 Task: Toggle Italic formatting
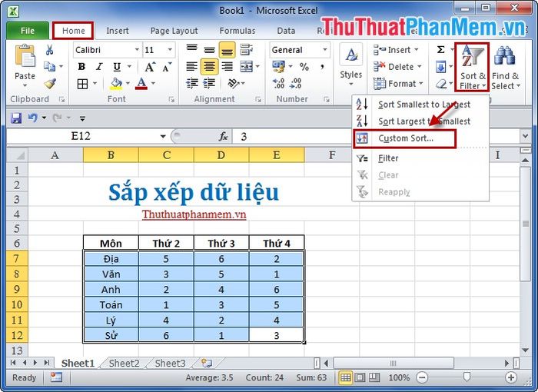(99, 67)
